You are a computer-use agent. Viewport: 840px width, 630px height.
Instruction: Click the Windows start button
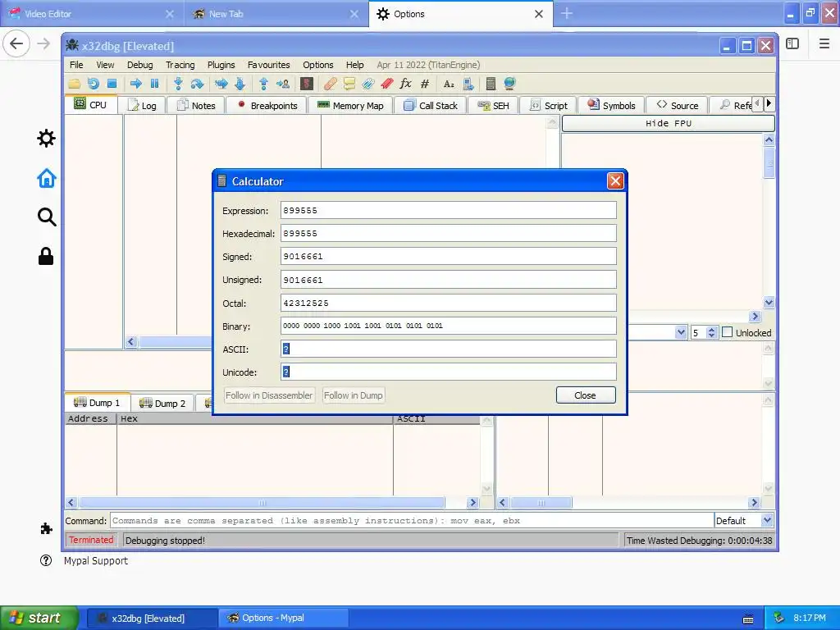click(39, 618)
